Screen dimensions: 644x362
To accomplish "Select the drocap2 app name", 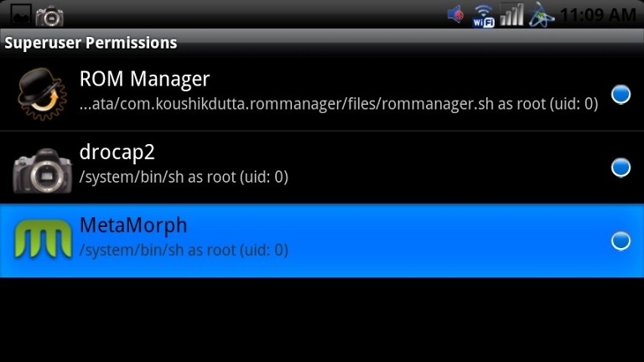I will click(117, 153).
